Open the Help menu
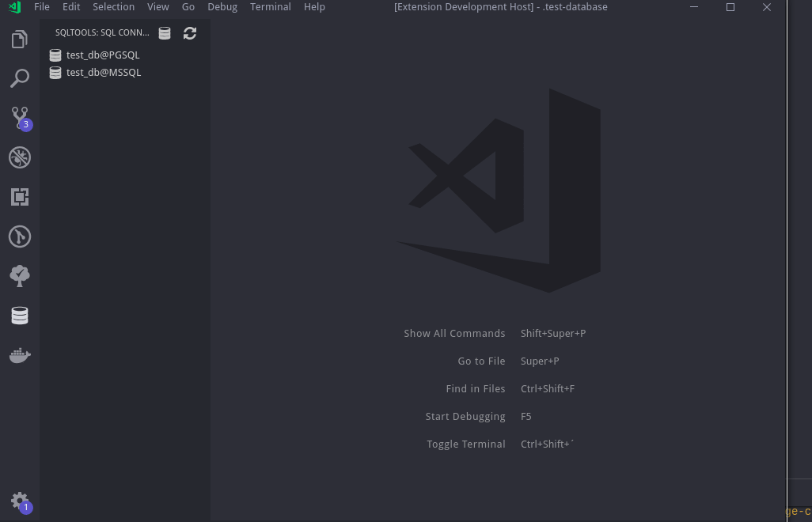 coord(314,7)
